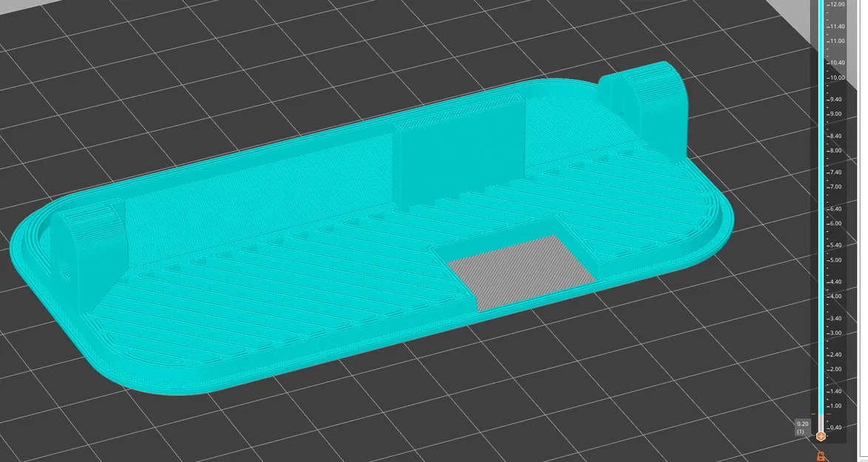Click the 11.40 tick on layer ruler
868x462 pixels.
(x=837, y=27)
